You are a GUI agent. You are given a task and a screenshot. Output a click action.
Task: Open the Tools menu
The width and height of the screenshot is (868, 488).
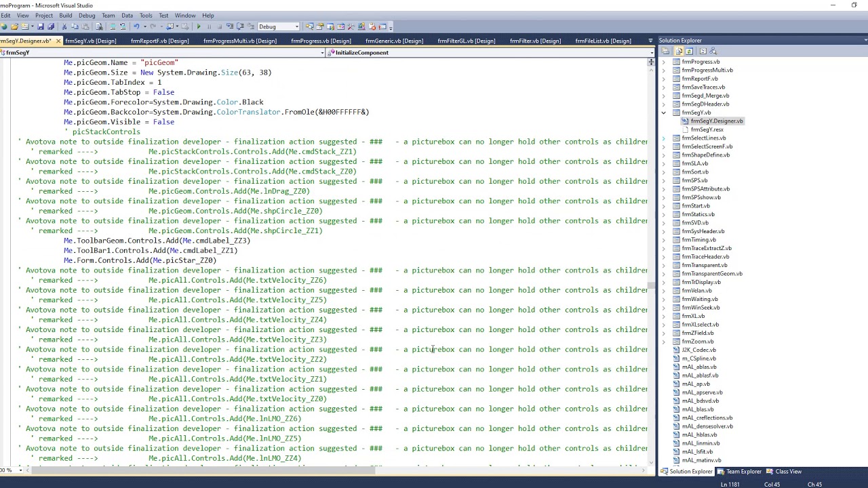146,15
